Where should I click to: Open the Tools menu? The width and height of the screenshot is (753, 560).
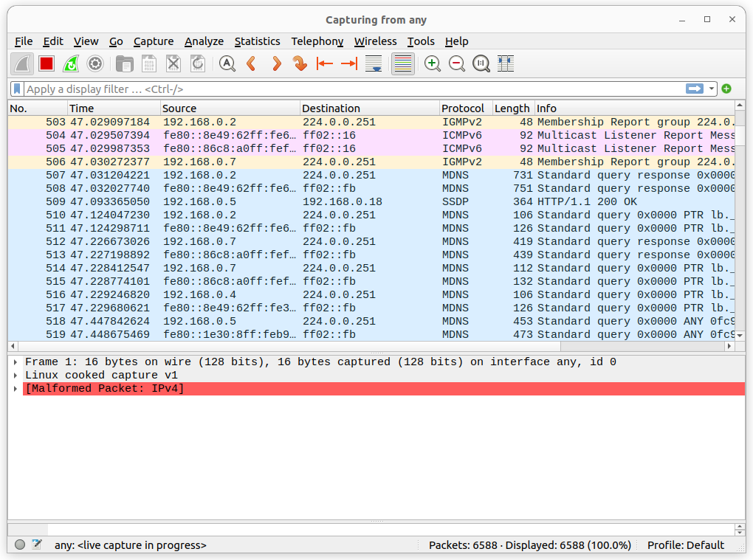[x=421, y=41]
